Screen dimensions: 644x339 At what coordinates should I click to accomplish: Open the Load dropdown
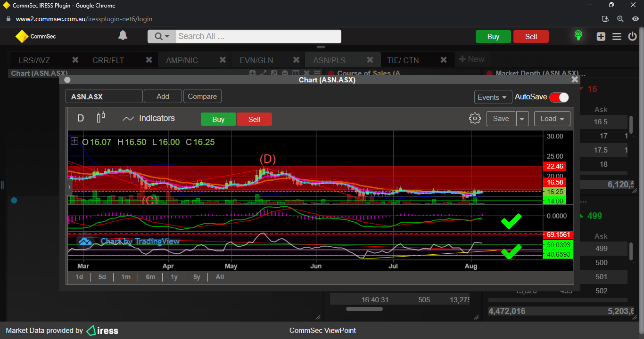click(x=552, y=119)
